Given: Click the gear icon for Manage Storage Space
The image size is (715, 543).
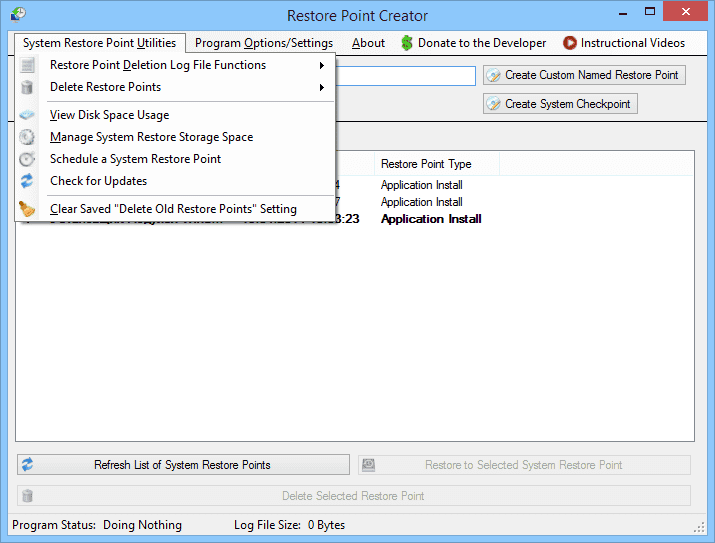Looking at the screenshot, I should pyautogui.click(x=28, y=137).
